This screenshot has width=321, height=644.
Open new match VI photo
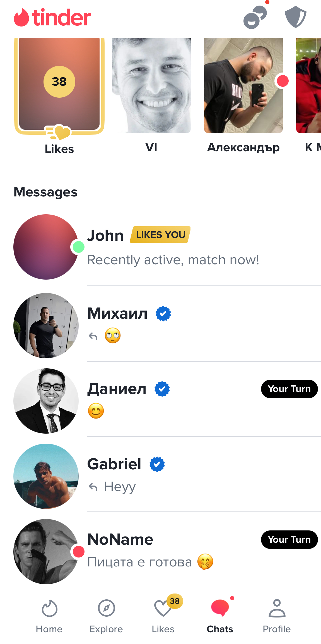coord(151,85)
